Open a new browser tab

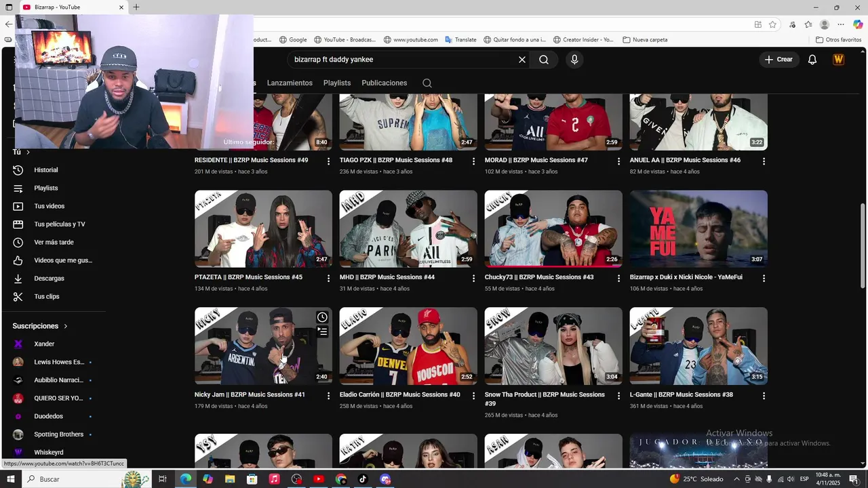[x=136, y=7]
